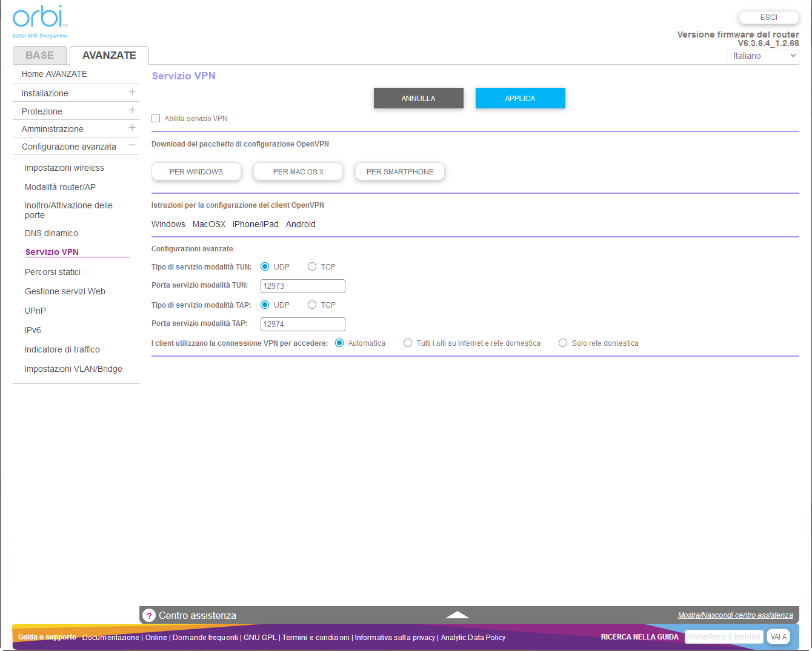Switch to the AVANZATE tab
The height and width of the screenshot is (651, 812).
[x=109, y=55]
